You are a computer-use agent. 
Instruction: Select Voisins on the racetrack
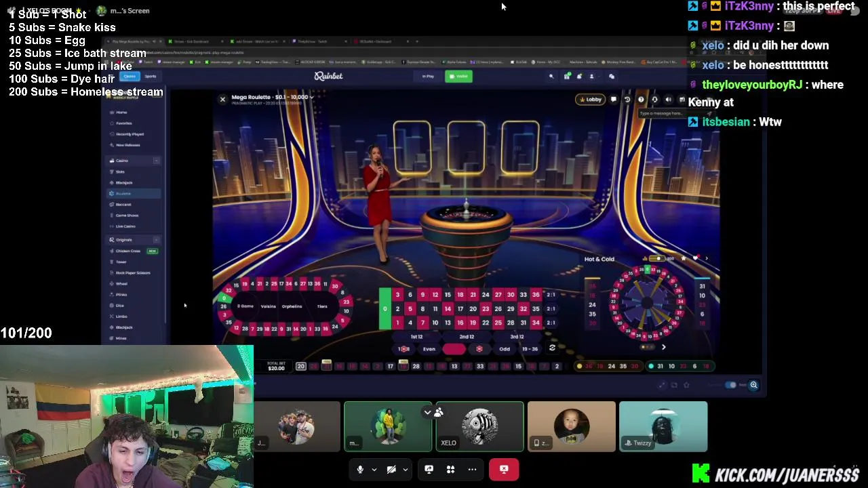pos(269,306)
